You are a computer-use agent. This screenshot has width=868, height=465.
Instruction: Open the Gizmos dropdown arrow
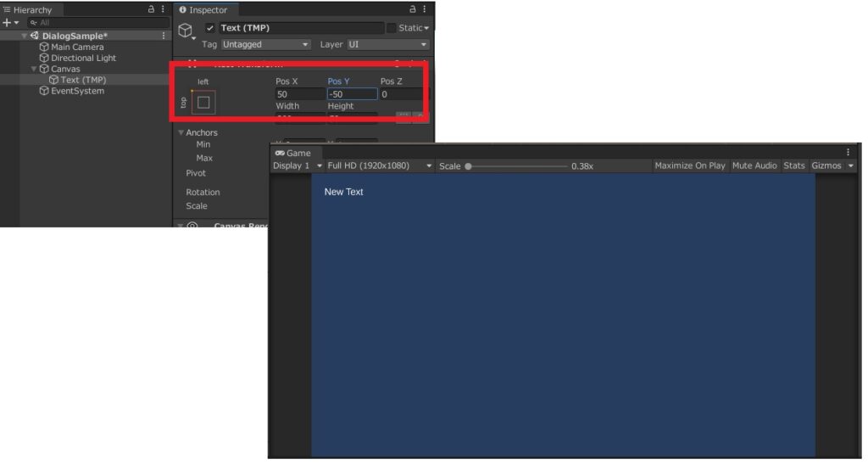[851, 165]
